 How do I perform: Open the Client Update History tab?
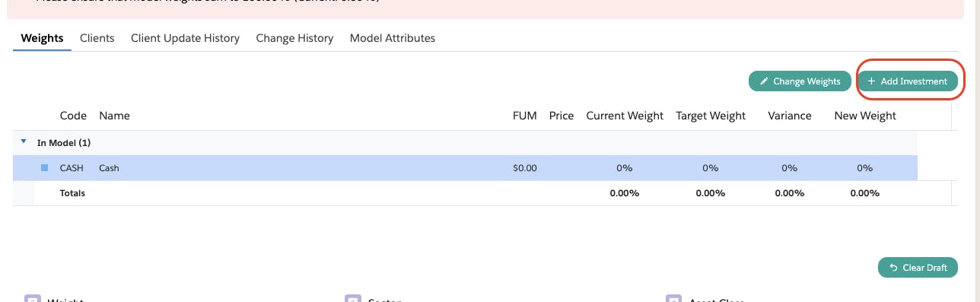tap(185, 38)
